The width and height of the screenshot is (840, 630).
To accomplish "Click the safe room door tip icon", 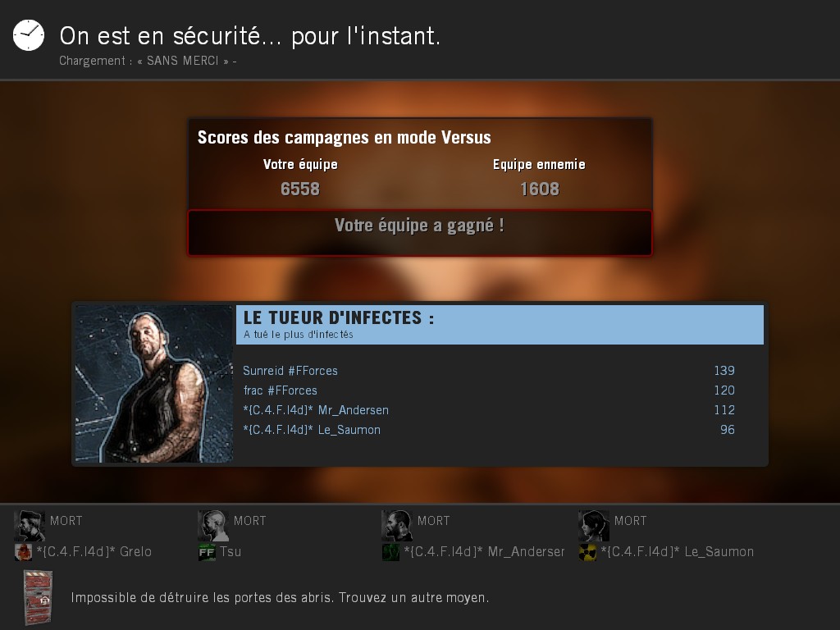I will (38, 598).
